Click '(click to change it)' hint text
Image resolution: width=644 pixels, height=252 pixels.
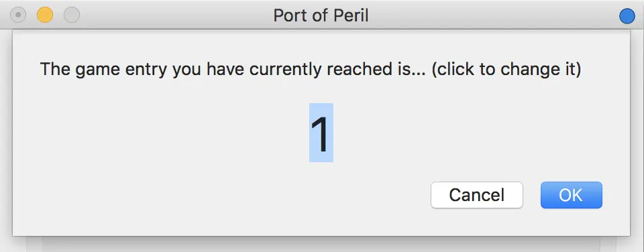(506, 69)
